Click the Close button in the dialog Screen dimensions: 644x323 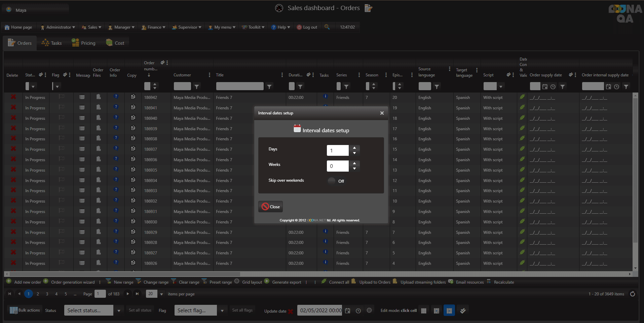coord(271,207)
